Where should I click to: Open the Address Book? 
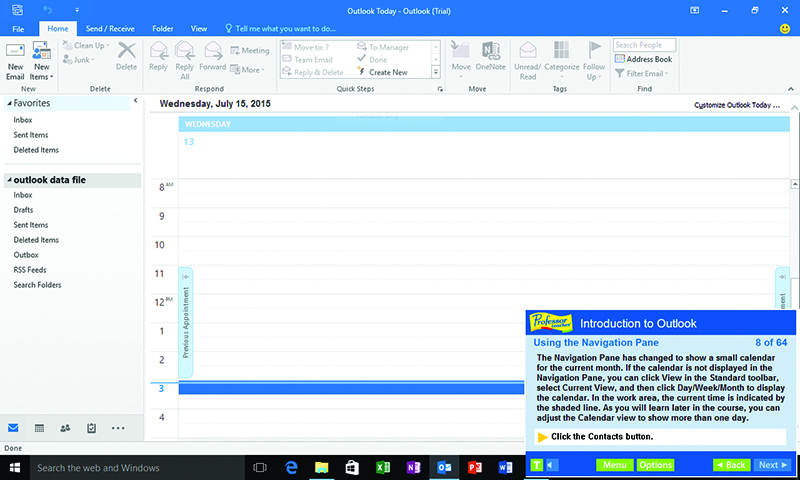tap(643, 59)
